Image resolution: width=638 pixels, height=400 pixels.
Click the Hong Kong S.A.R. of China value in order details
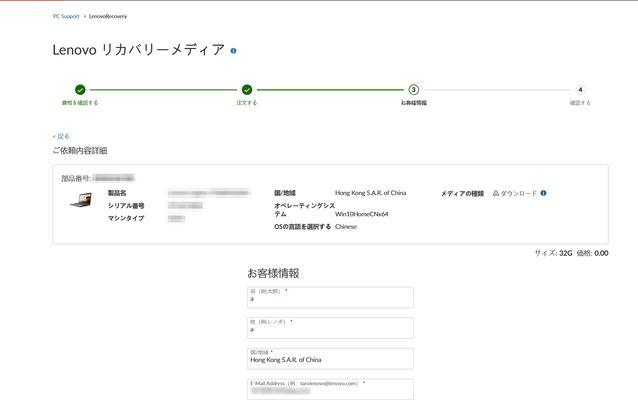click(x=371, y=193)
